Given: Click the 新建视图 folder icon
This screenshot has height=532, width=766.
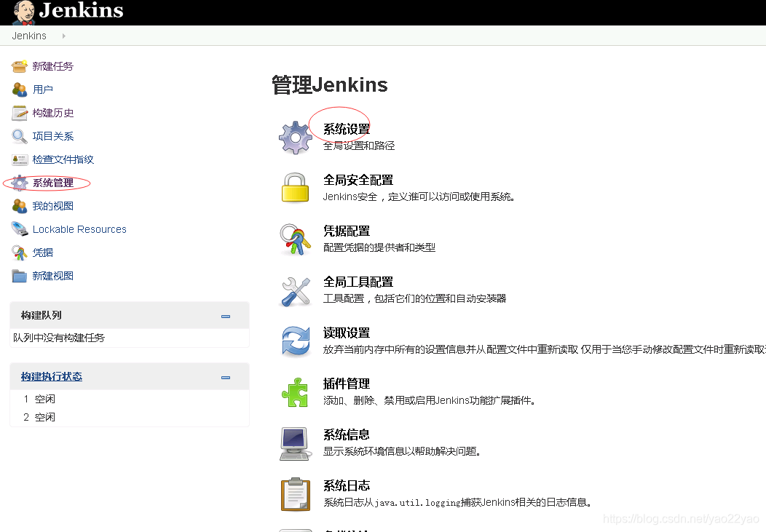Looking at the screenshot, I should click(x=20, y=276).
